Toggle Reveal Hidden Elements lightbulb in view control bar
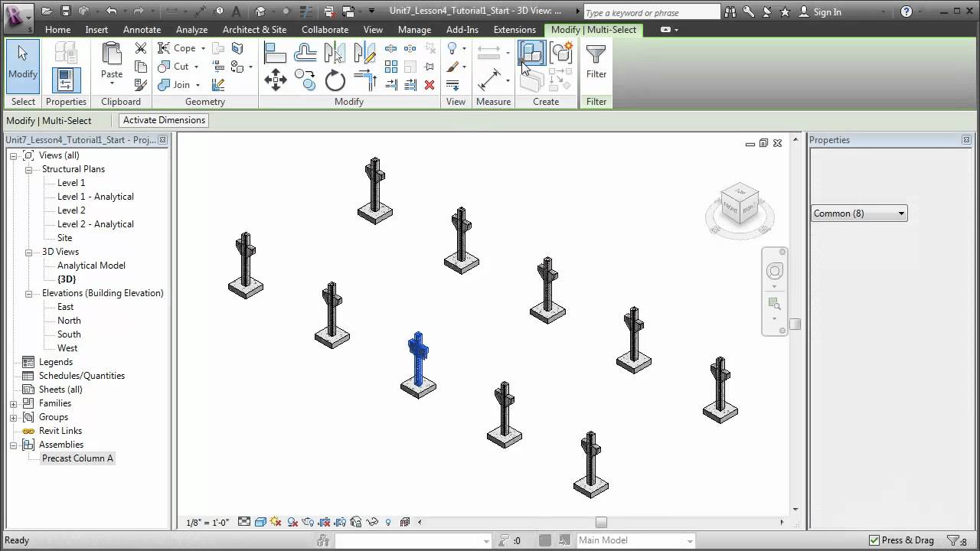 coord(388,522)
